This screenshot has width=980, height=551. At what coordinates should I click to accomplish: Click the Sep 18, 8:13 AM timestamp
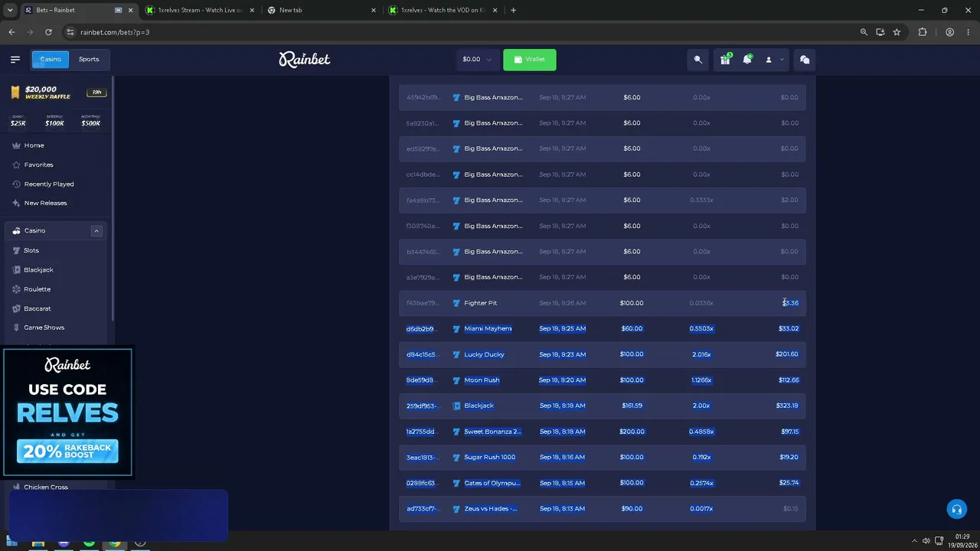tap(562, 509)
